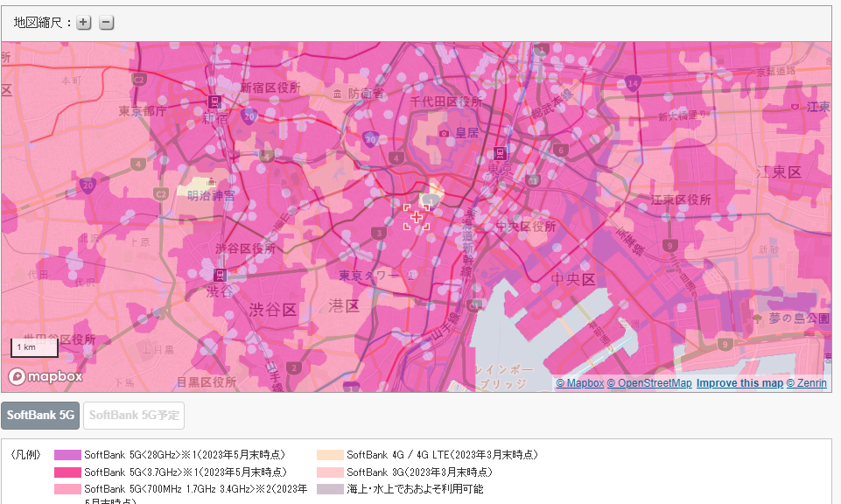This screenshot has height=504, width=841.
Task: Click the 5G 28GHz legend color swatch
Action: pos(67,455)
